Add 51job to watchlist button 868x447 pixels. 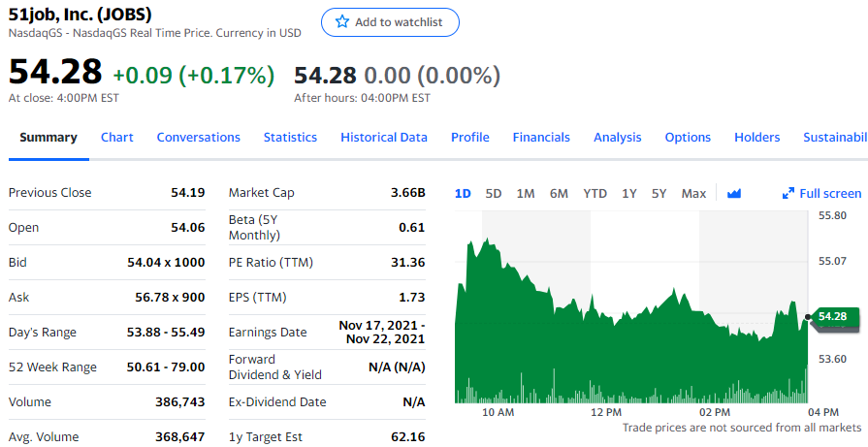click(390, 22)
